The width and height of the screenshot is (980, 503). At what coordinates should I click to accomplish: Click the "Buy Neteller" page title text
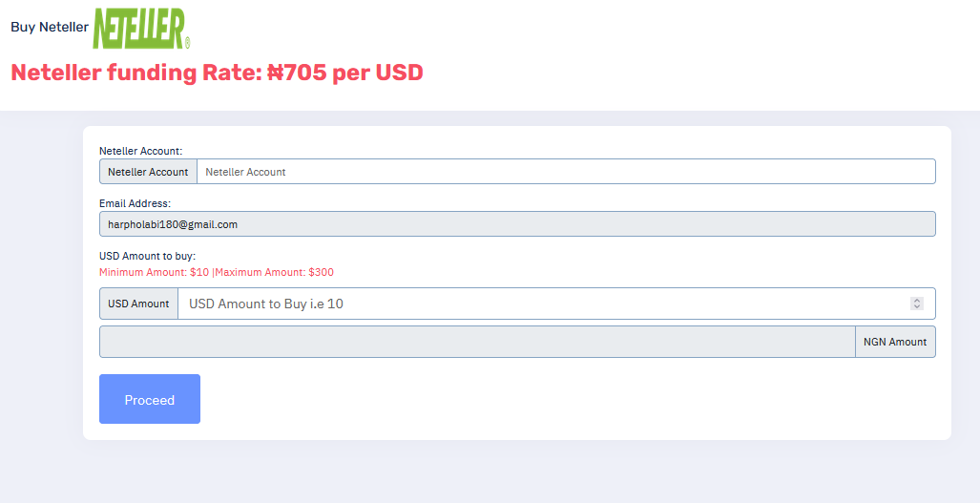tap(50, 27)
